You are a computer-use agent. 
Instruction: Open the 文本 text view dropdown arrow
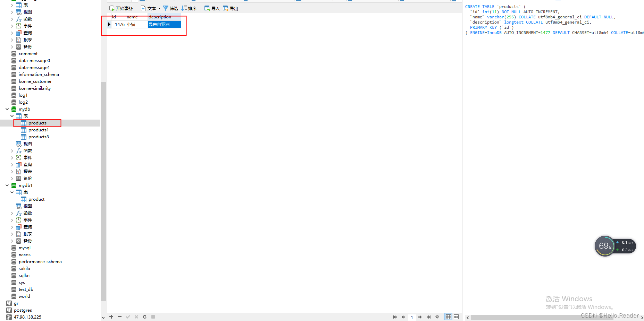click(x=159, y=8)
